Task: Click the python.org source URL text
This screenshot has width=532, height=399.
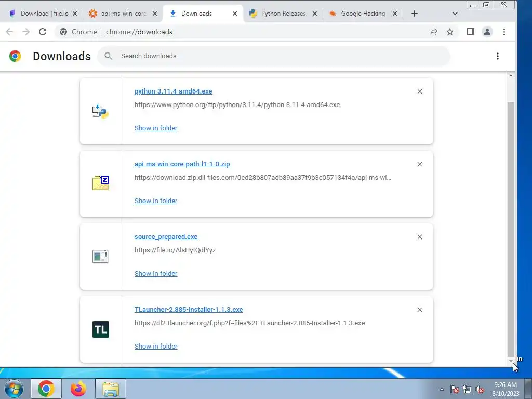Action: [237, 105]
